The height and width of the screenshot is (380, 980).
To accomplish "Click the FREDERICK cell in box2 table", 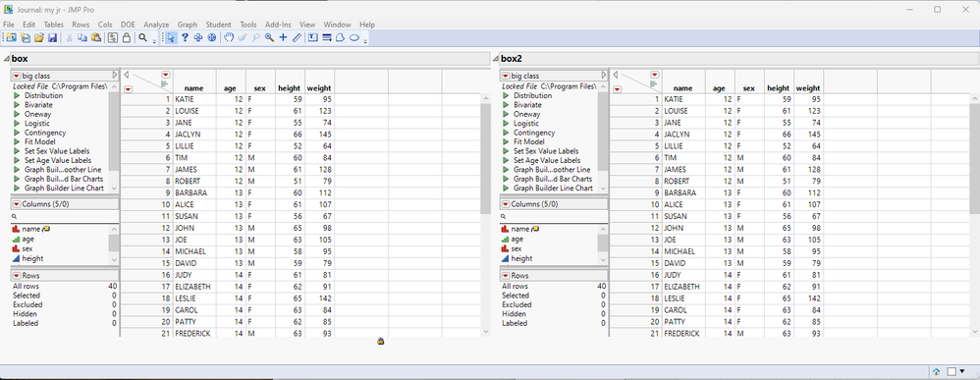I will coord(683,334).
